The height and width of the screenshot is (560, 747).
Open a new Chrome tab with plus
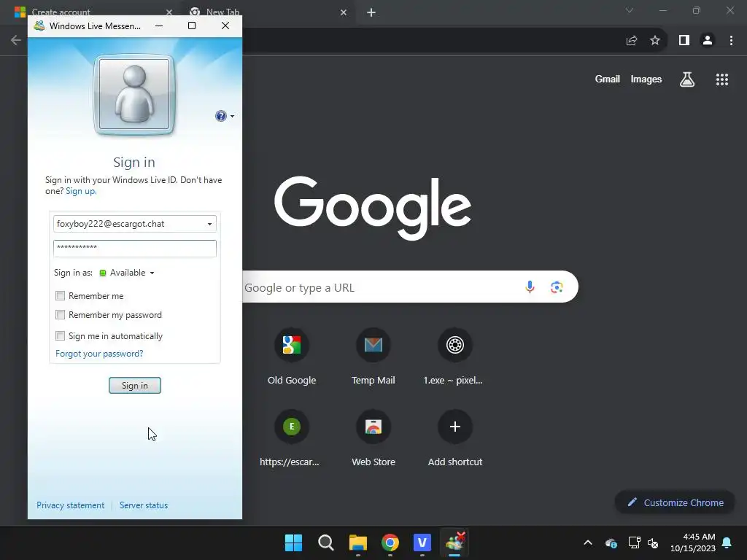coord(371,12)
